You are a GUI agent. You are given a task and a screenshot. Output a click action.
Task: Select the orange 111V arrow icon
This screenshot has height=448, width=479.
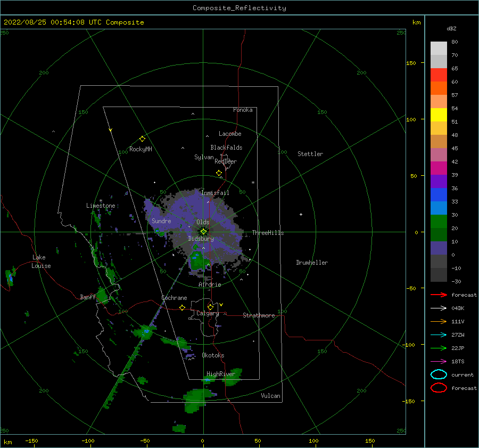pyautogui.click(x=439, y=321)
